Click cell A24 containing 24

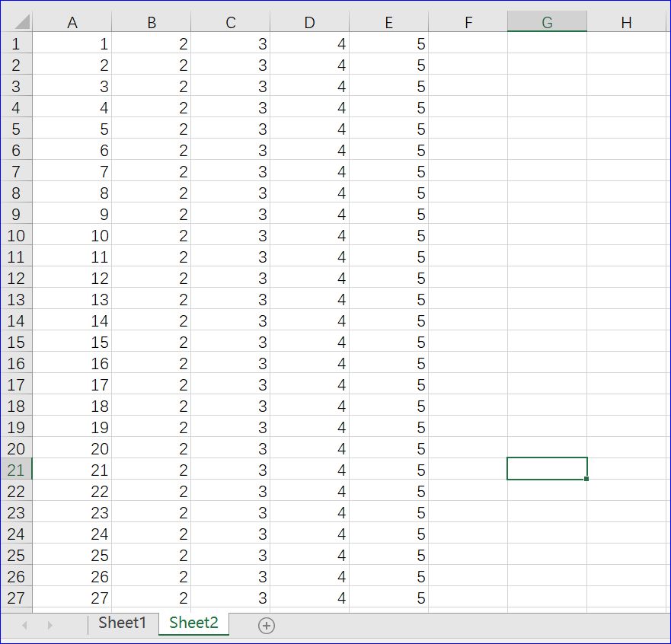click(x=72, y=534)
